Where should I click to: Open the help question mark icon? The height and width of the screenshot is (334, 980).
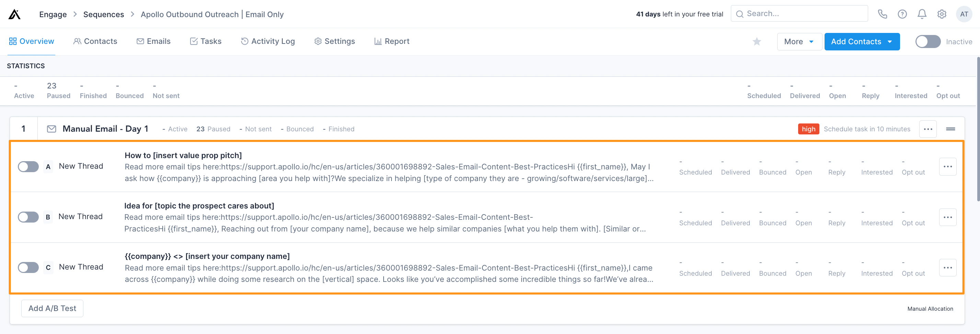coord(902,14)
